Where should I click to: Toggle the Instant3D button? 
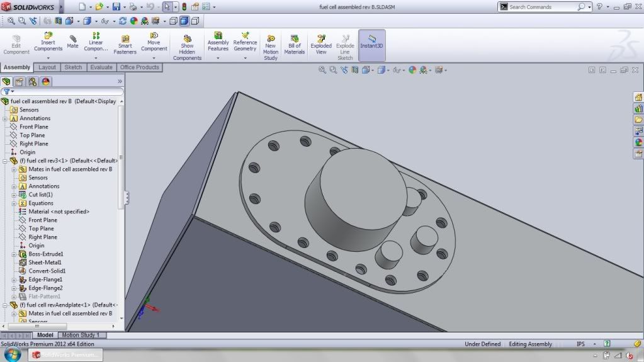[x=371, y=45]
